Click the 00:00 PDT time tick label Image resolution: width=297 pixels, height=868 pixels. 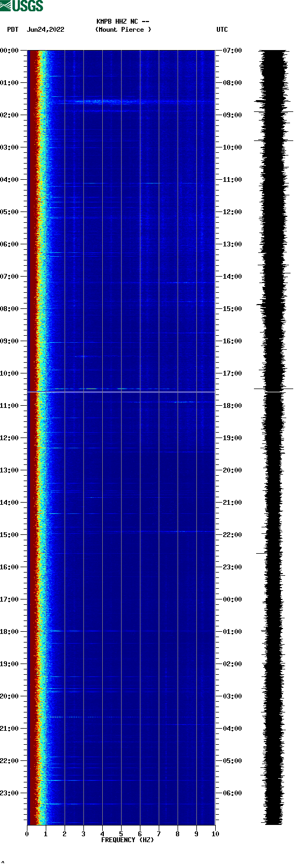[x=10, y=51]
